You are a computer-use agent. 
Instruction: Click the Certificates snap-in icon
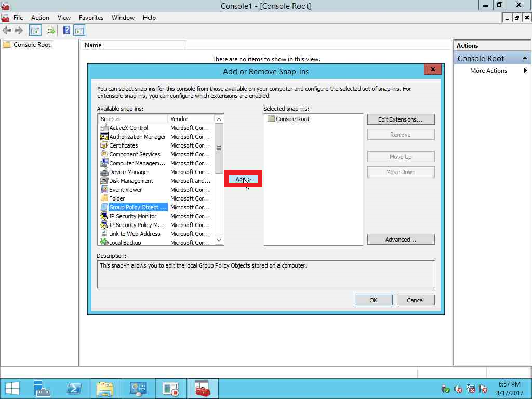(104, 145)
